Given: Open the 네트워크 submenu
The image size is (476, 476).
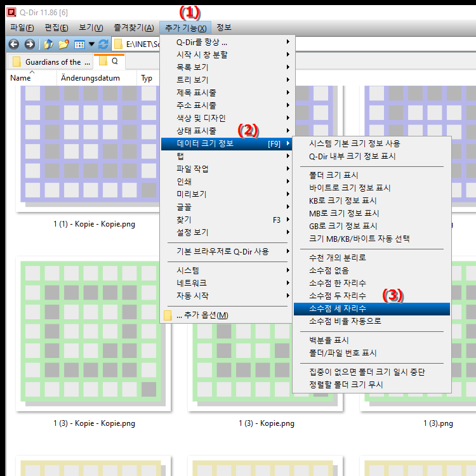Looking at the screenshot, I should (226, 283).
